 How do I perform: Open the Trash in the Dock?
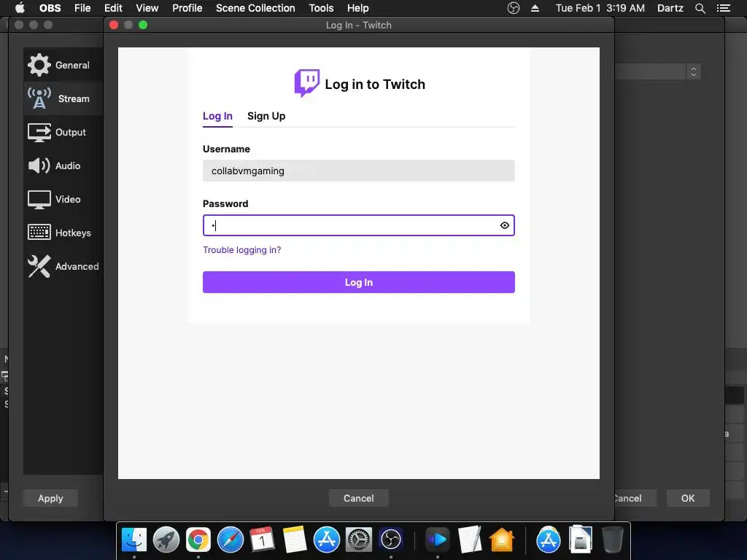[x=612, y=540]
